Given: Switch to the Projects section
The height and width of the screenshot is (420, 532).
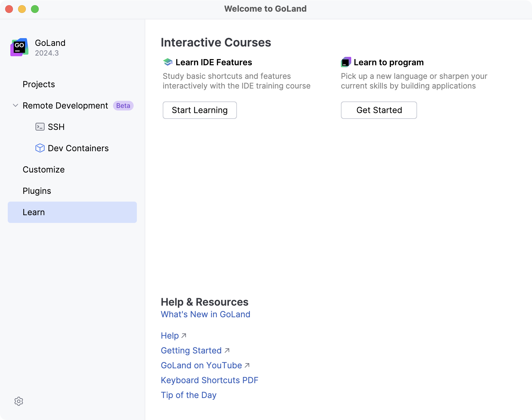Looking at the screenshot, I should click(x=38, y=84).
